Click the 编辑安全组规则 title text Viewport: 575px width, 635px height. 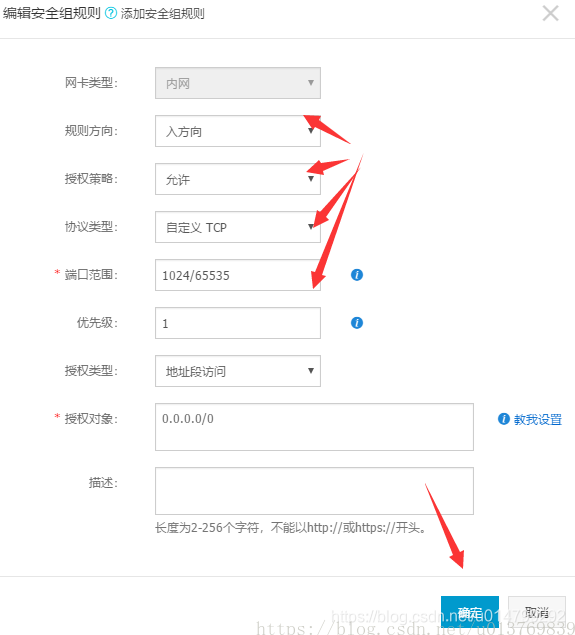[x=51, y=13]
